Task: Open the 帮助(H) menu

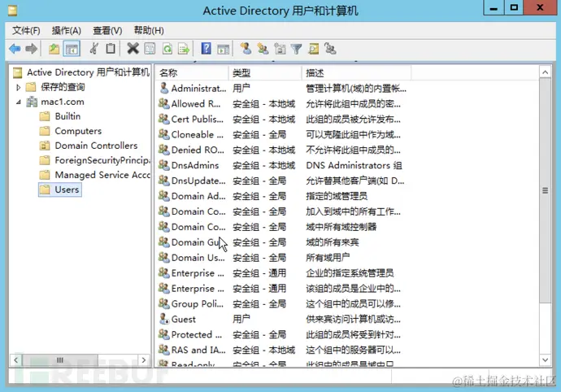Action: pyautogui.click(x=149, y=30)
